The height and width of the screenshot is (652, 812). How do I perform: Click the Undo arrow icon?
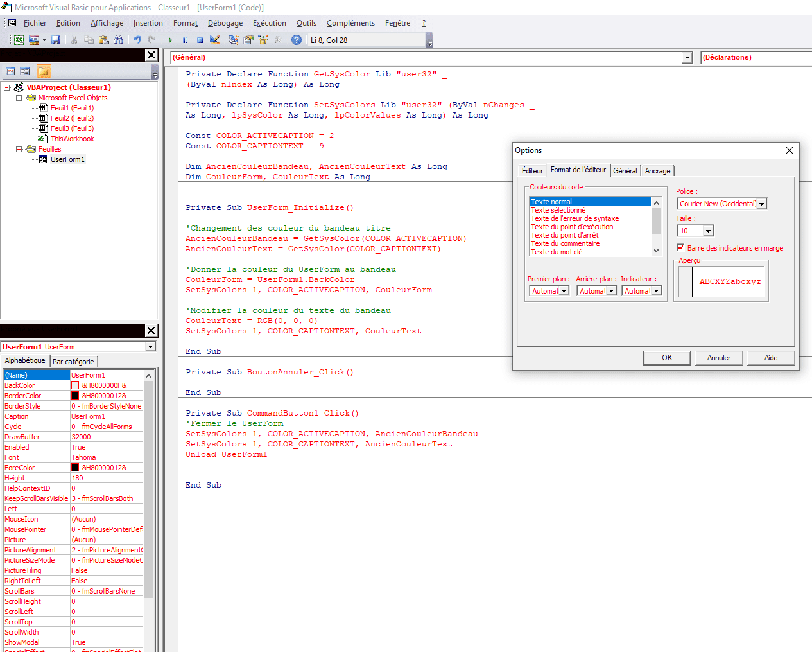(x=137, y=40)
